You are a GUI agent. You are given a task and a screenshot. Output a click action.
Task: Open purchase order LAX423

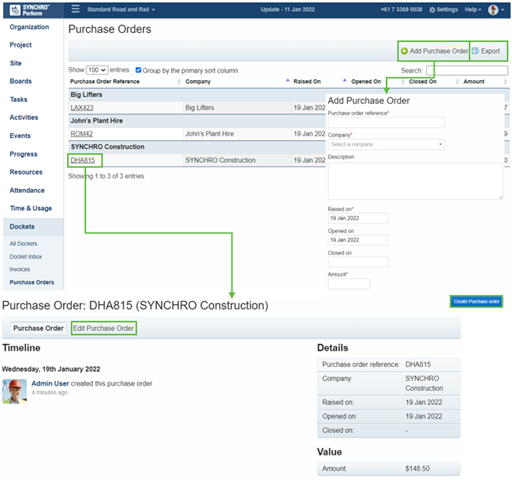(x=82, y=108)
